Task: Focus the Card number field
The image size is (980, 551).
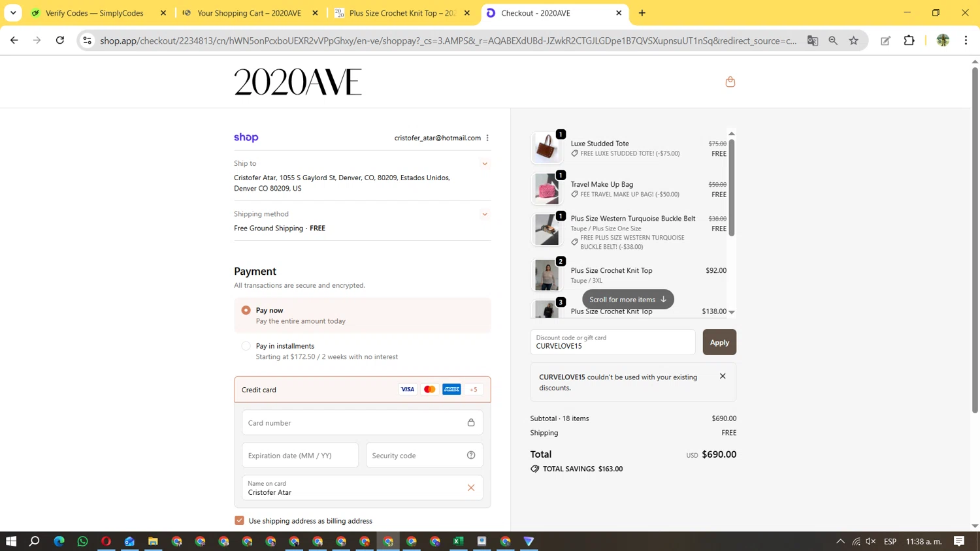Action: (x=362, y=422)
